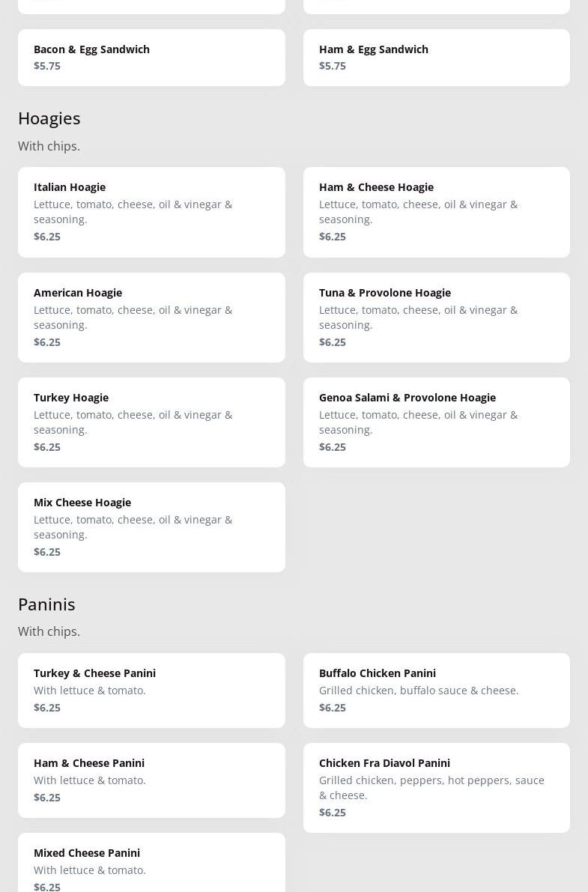
Task: Click the Italian Hoagie $6.25 price
Action: tap(47, 237)
